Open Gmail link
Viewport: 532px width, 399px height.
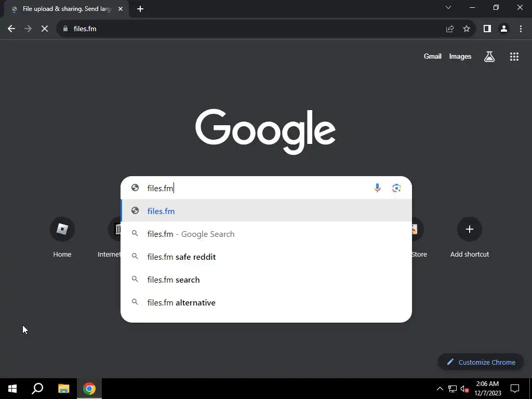(432, 56)
